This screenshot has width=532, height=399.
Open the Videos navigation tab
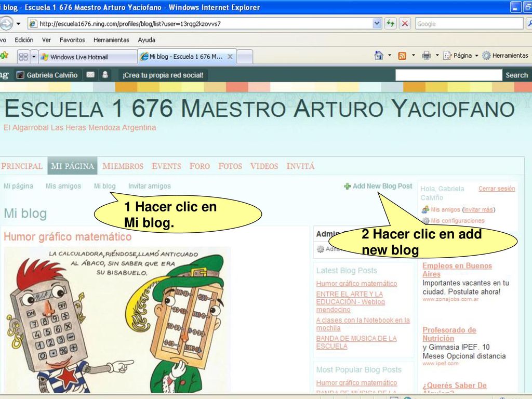[264, 166]
